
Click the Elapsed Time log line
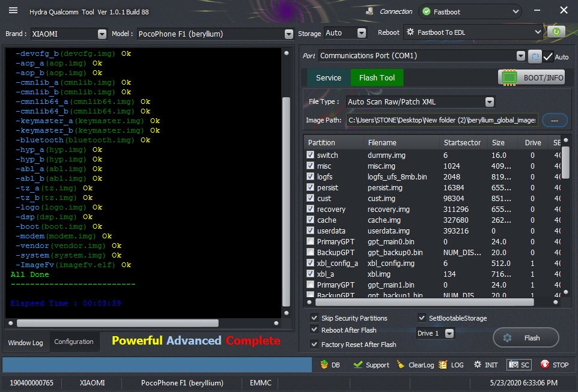(x=65, y=303)
